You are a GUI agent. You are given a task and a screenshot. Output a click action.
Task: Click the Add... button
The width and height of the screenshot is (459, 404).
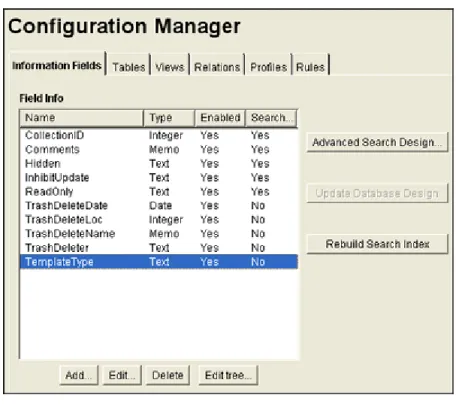[x=79, y=375]
